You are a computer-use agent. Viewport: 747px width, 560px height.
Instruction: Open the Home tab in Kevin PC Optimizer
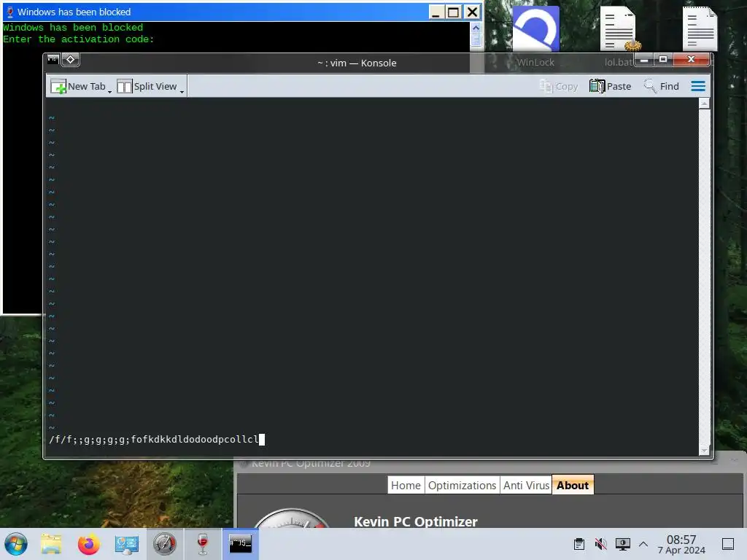pos(406,485)
